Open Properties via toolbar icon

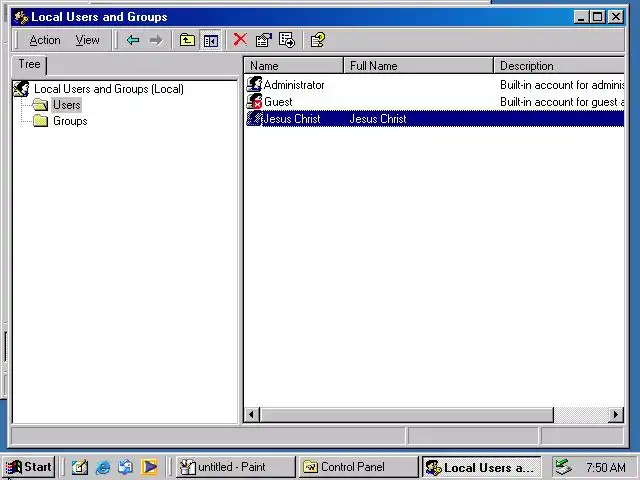click(x=264, y=40)
